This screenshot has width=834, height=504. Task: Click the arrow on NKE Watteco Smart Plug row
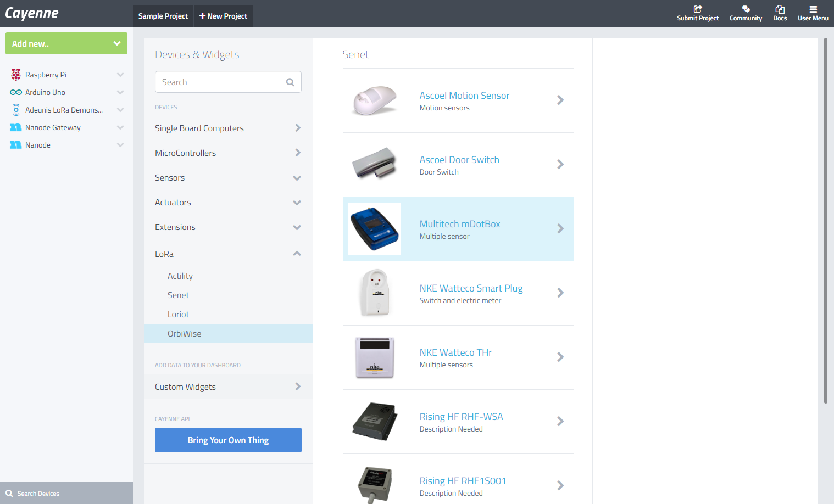click(560, 293)
